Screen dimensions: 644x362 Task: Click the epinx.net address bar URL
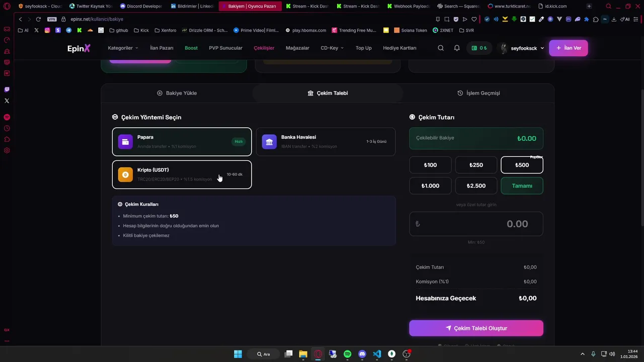97,19
